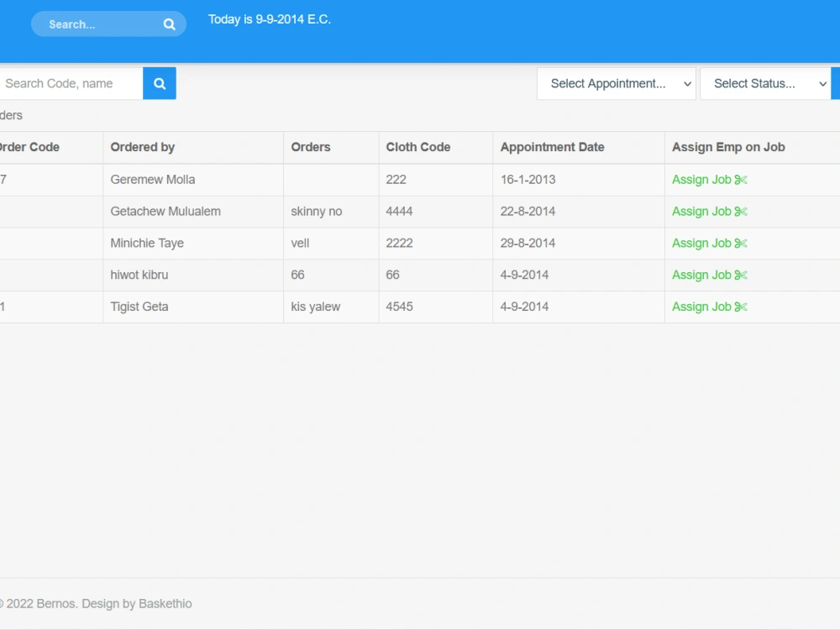
Task: Select the name Geremew Molla
Action: click(153, 180)
